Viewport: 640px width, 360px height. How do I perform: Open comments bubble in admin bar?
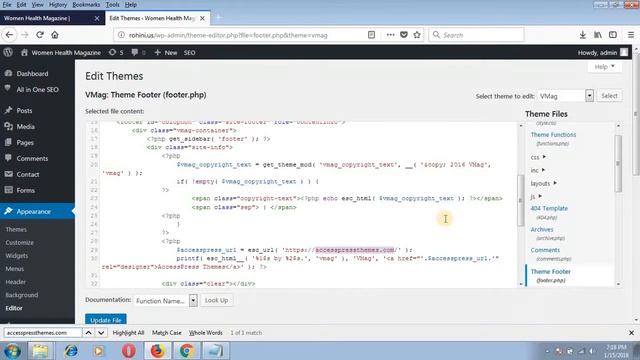coord(138,53)
